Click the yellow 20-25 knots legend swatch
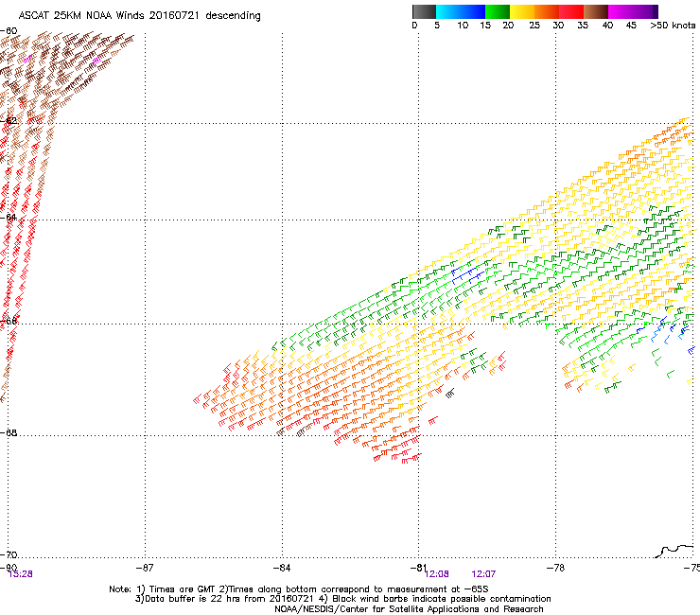 (x=522, y=11)
